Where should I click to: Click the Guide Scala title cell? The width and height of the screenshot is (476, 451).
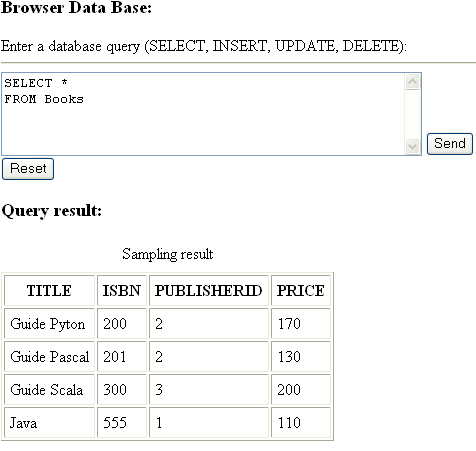[49, 389]
